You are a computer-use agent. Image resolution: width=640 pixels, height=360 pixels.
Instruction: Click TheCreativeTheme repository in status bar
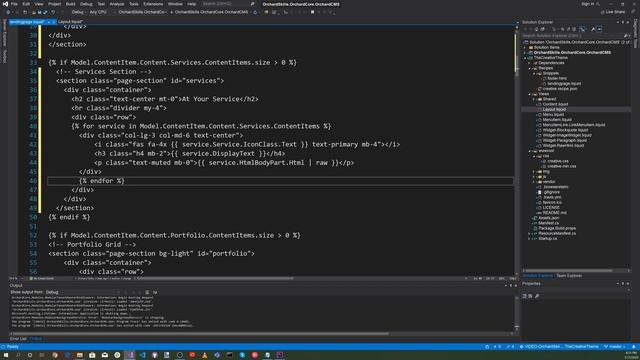click(581, 347)
